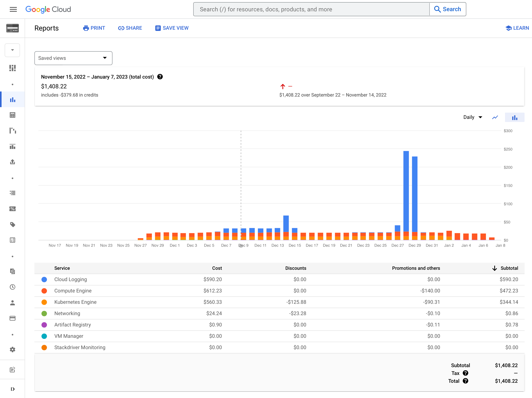Switch to bar chart view
The width and height of the screenshot is (532, 398).
(514, 117)
